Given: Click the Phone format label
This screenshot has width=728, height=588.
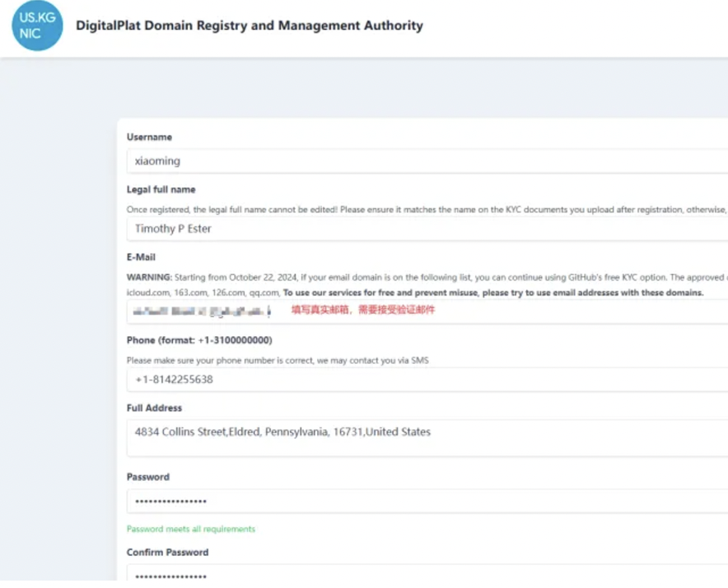Looking at the screenshot, I should [x=199, y=340].
